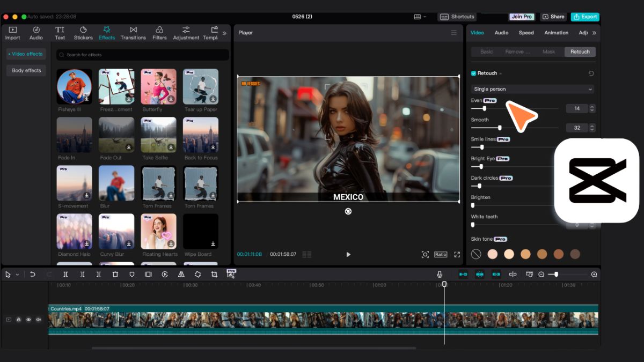Click the Mirror flip icon in timeline toolbar
644x362 pixels.
181,274
